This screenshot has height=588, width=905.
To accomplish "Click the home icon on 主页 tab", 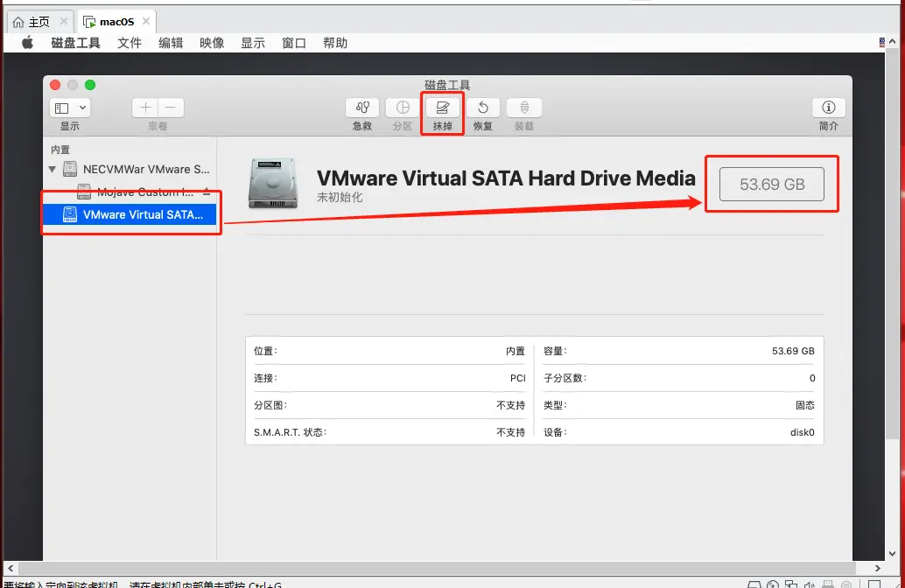I will pyautogui.click(x=18, y=22).
